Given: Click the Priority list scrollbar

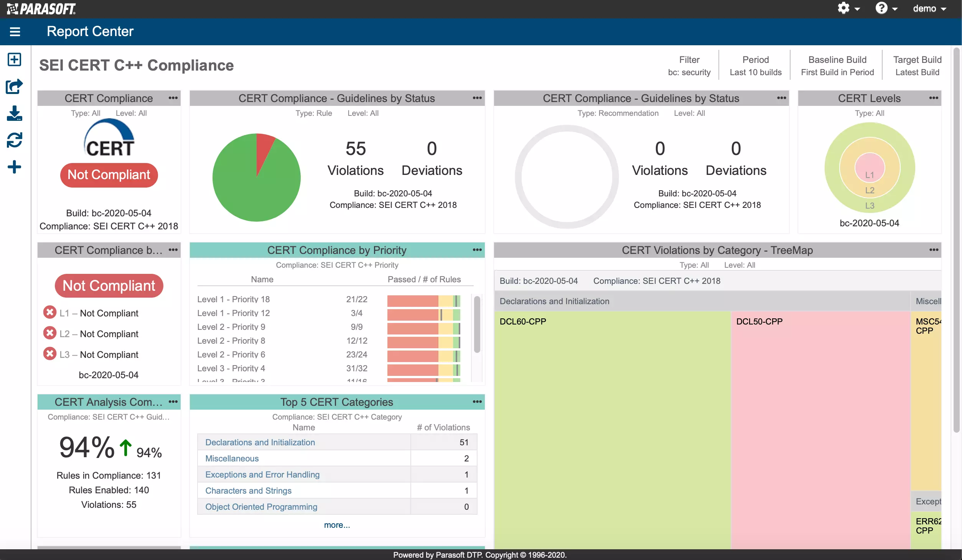Looking at the screenshot, I should 477,324.
